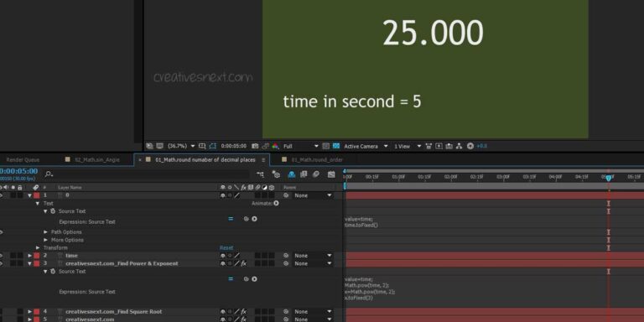The height and width of the screenshot is (322, 644).
Task: Toggle Hide Shy Layers icon
Action: (292, 174)
